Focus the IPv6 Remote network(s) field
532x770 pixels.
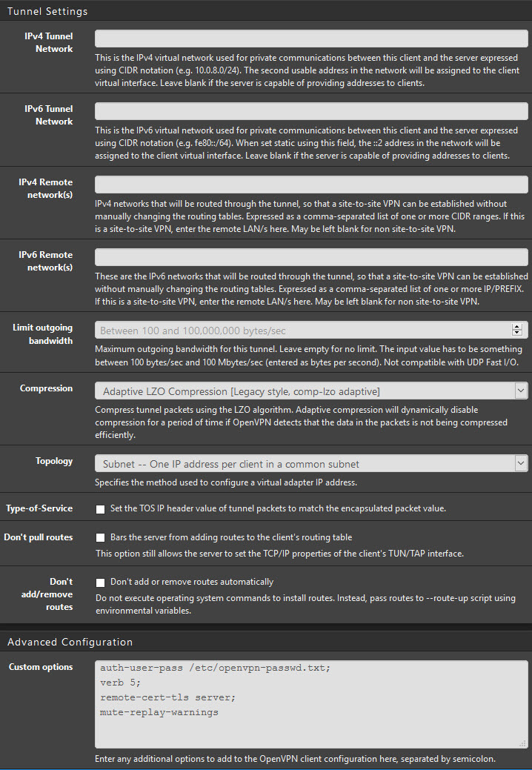coord(311,257)
